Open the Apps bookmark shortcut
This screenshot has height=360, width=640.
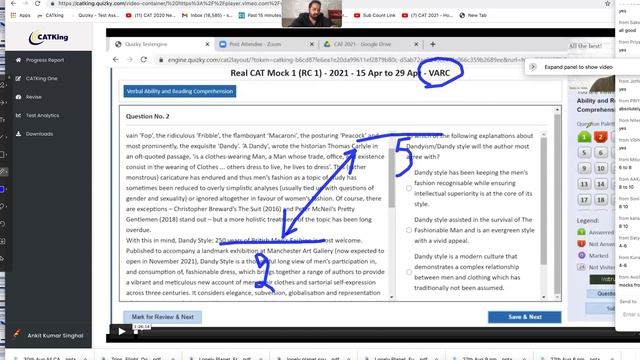(21, 15)
